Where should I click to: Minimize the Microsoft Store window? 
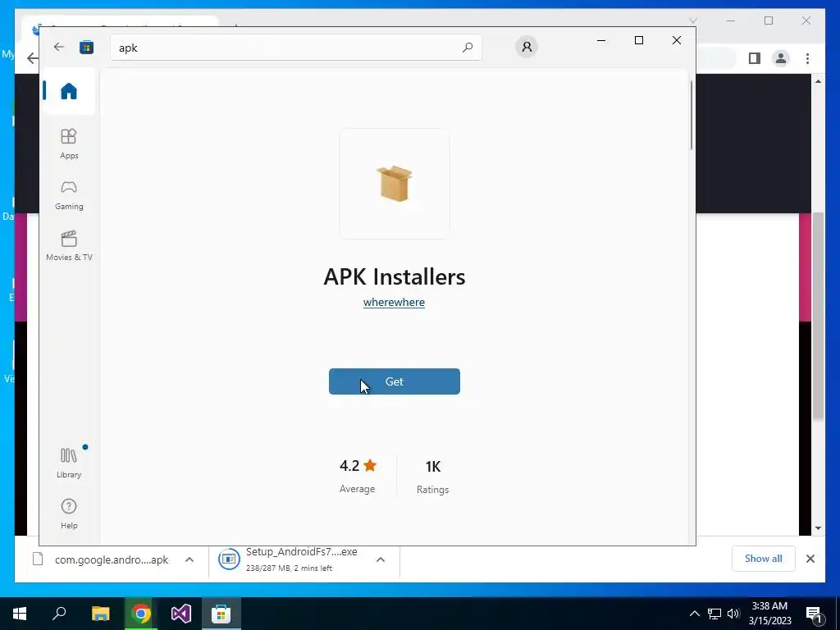(601, 41)
